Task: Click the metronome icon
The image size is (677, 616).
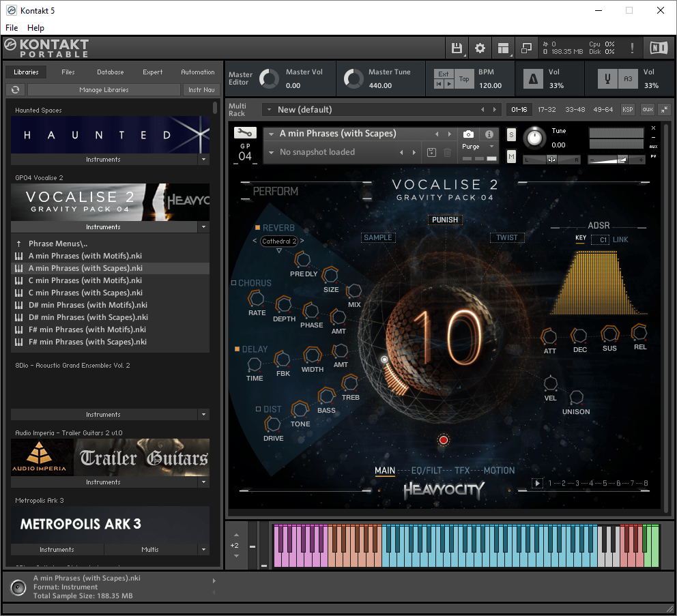Action: coord(533,79)
